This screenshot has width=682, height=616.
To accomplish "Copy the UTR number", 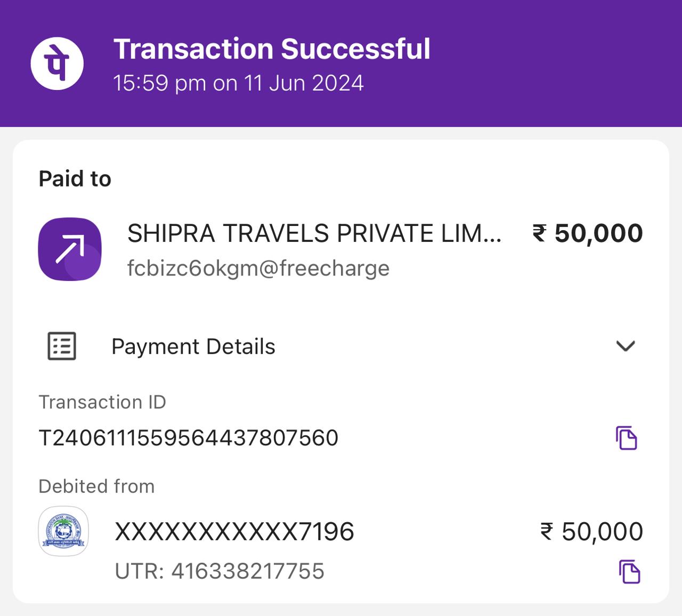I will (629, 572).
